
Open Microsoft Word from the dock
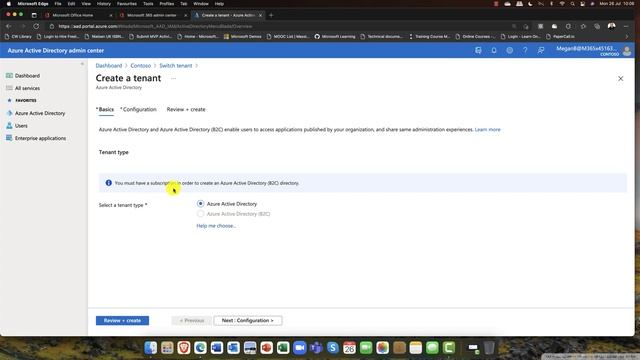(217, 347)
